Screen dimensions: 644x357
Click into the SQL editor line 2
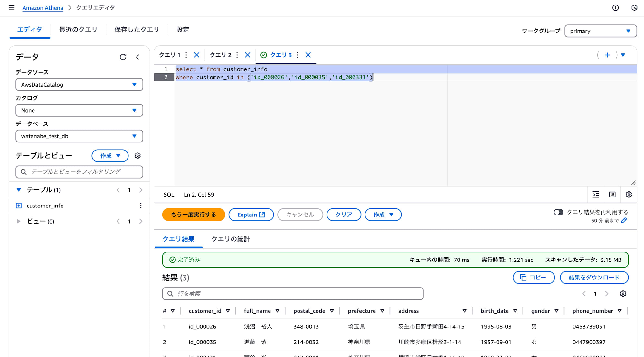406,78
